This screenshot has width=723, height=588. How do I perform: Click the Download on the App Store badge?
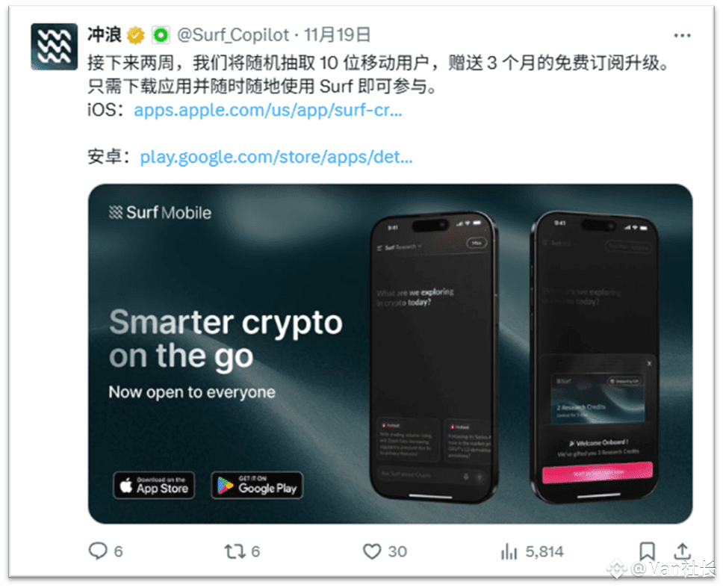tap(154, 485)
